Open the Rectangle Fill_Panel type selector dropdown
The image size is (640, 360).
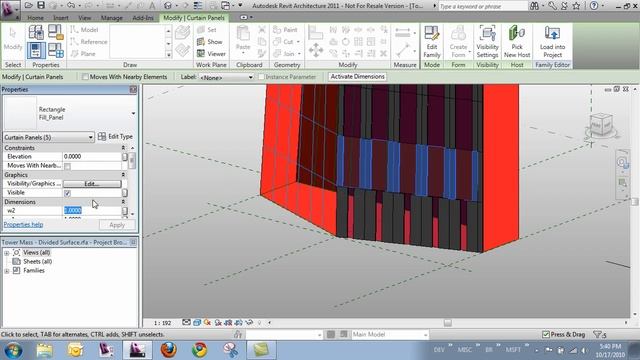coord(133,113)
